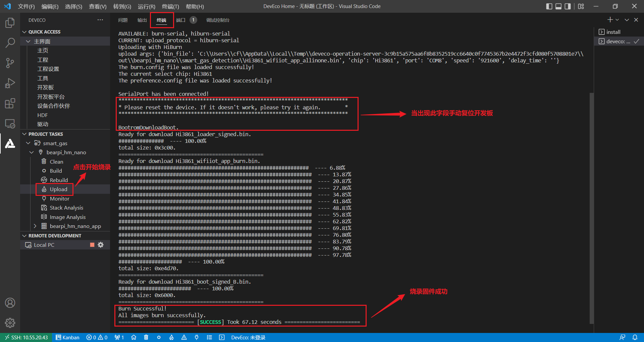Open Kanban from the status bar
Screen dimensions: 644x342
(67, 337)
